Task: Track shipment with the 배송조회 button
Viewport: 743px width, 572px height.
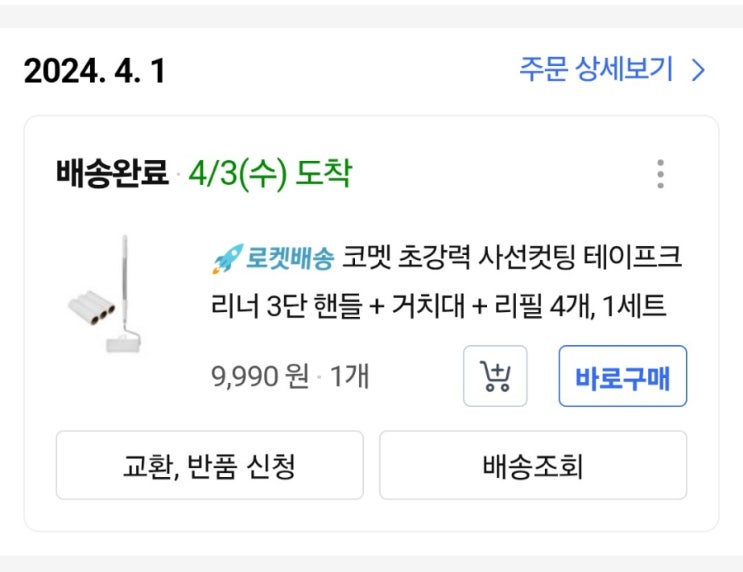Action: point(532,465)
